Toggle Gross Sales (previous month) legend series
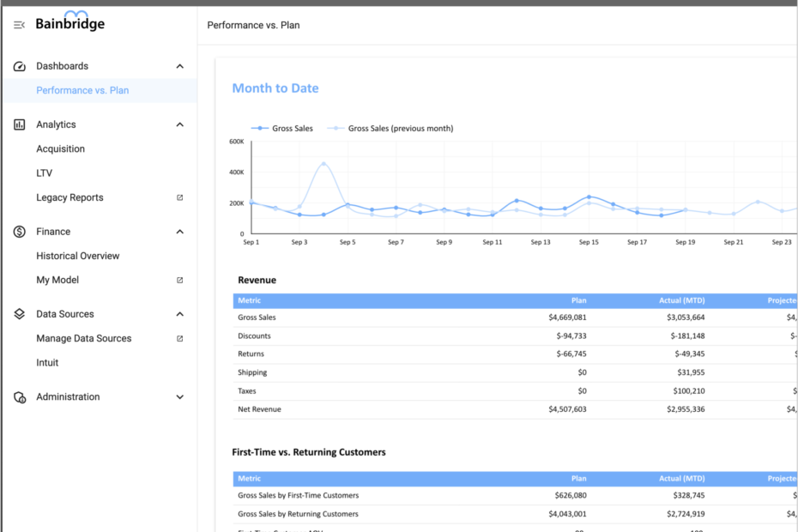798x532 pixels. (391, 129)
